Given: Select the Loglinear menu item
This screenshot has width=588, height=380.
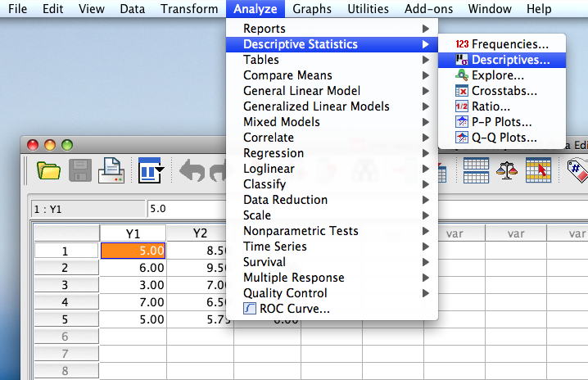Looking at the screenshot, I should coord(332,169).
